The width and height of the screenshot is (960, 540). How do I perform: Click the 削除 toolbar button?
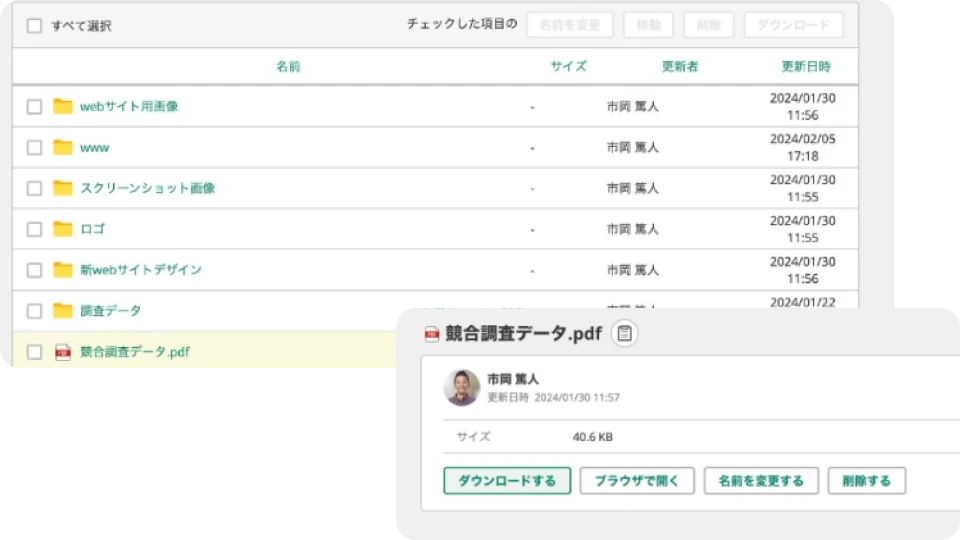(708, 25)
